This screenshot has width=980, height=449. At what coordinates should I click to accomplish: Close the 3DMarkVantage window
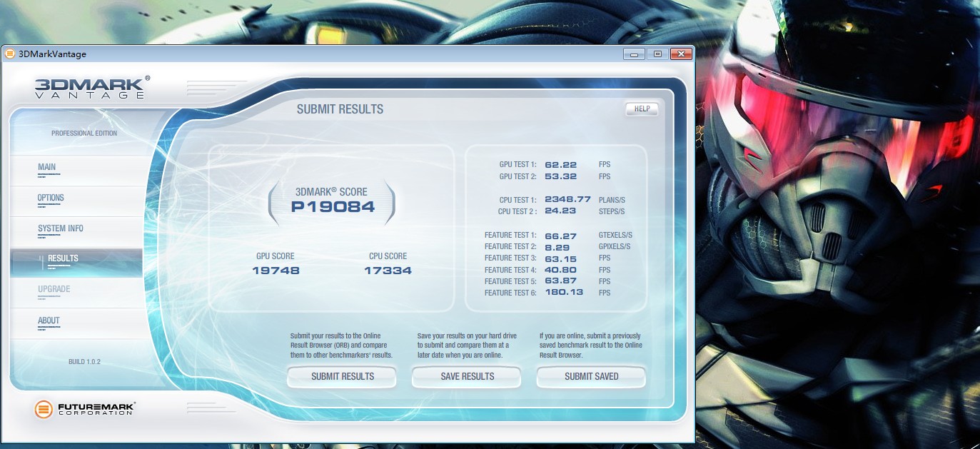[x=682, y=54]
